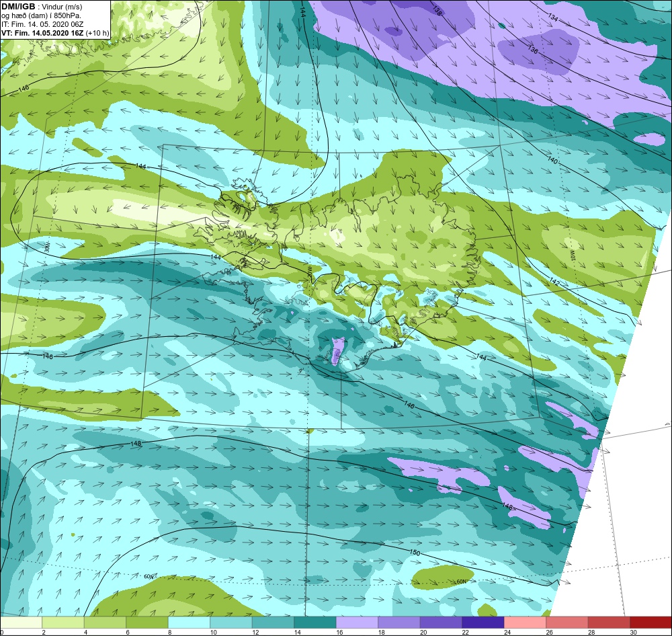The width and height of the screenshot is (672, 636).
Task: Click the "142" contour label
Action: [x=554, y=282]
